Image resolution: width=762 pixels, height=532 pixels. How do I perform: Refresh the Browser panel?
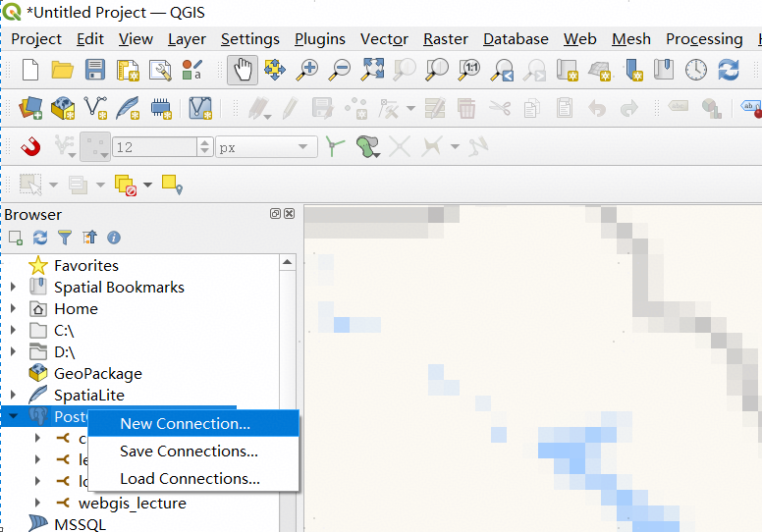pos(40,238)
